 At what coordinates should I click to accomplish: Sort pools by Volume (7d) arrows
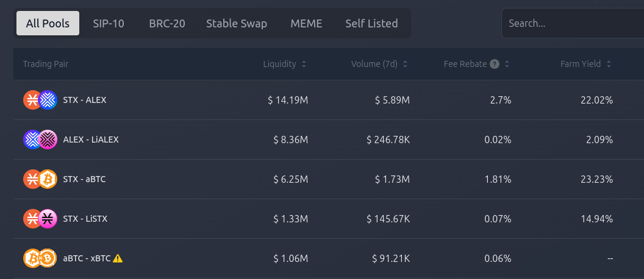[406, 64]
